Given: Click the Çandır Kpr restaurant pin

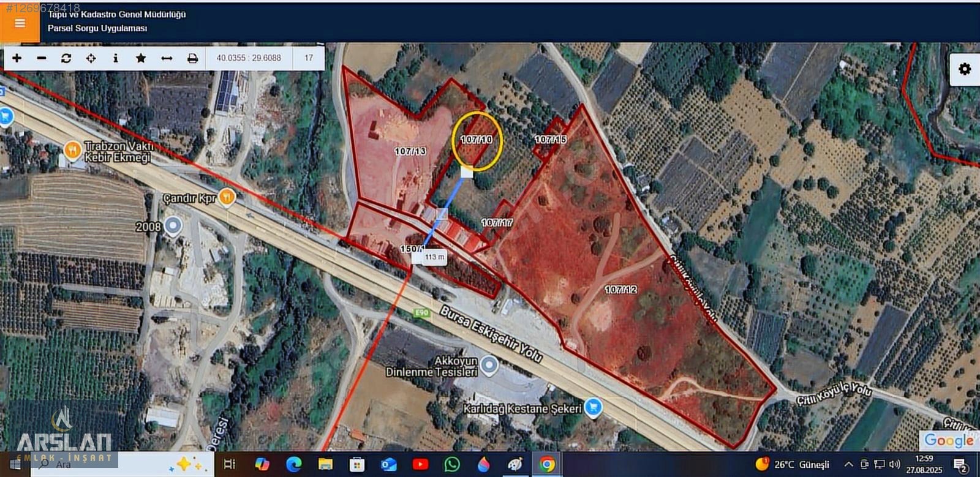Looking at the screenshot, I should click(x=227, y=197).
